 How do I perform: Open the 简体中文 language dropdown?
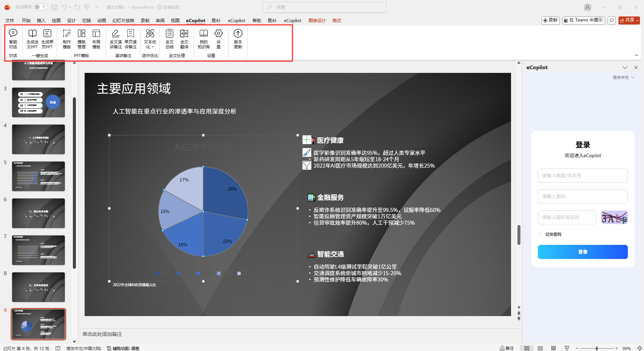(623, 77)
